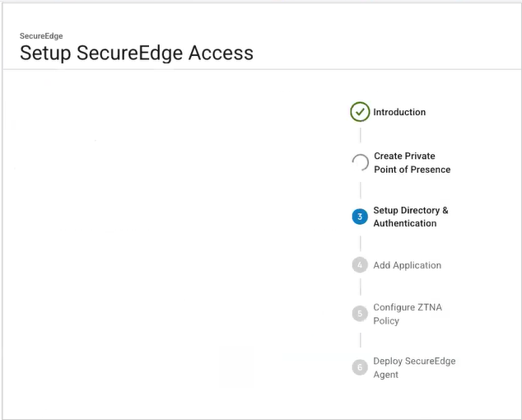Select the blue step 3 circle
Viewport: 522px width, 420px height.
click(x=360, y=217)
